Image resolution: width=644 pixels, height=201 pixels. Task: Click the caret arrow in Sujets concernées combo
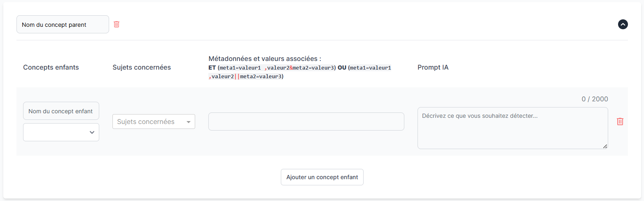click(189, 122)
